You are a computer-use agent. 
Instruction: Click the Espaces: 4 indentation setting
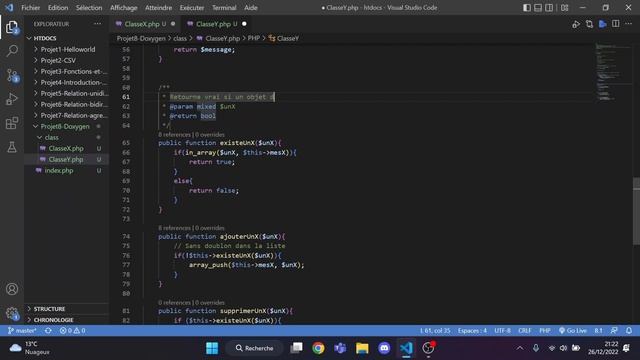pyautogui.click(x=472, y=331)
